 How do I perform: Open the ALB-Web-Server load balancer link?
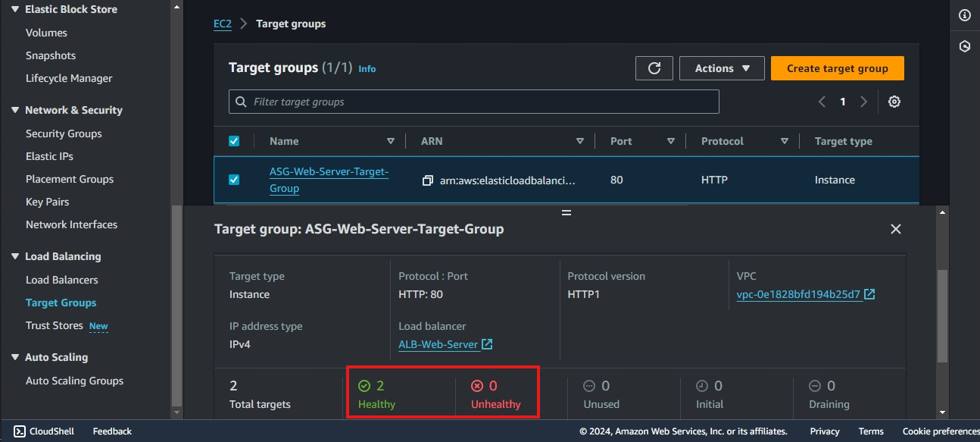[439, 344]
